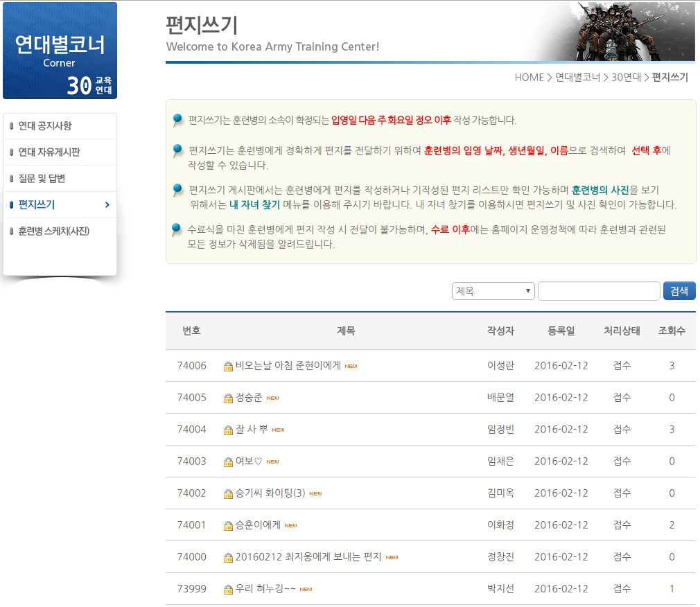Viewport: 700px width, 607px height.
Task: Open the 제목 search type dropdown
Action: click(x=493, y=291)
